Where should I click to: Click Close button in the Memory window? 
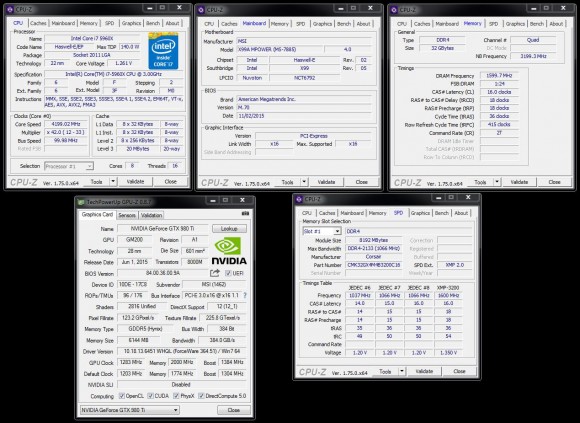coord(554,182)
